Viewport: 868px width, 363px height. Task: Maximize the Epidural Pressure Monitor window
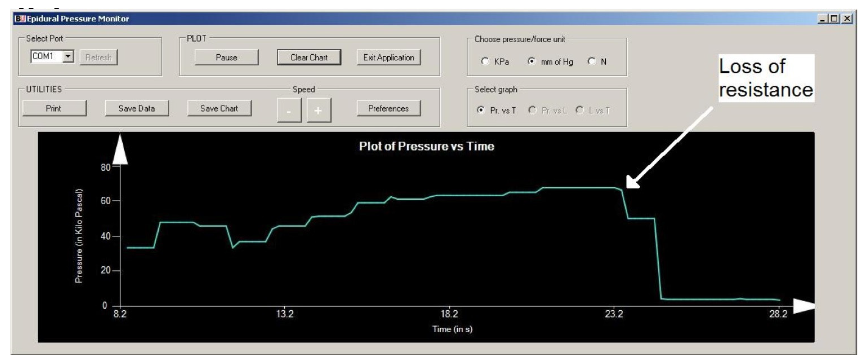tap(834, 19)
